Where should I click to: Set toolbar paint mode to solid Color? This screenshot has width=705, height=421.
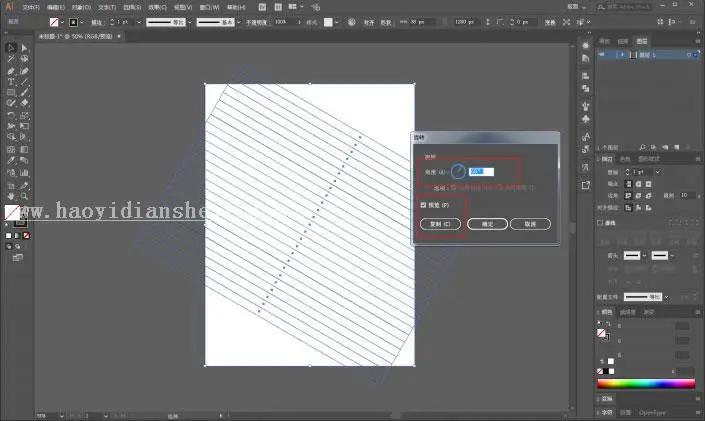tap(9, 236)
